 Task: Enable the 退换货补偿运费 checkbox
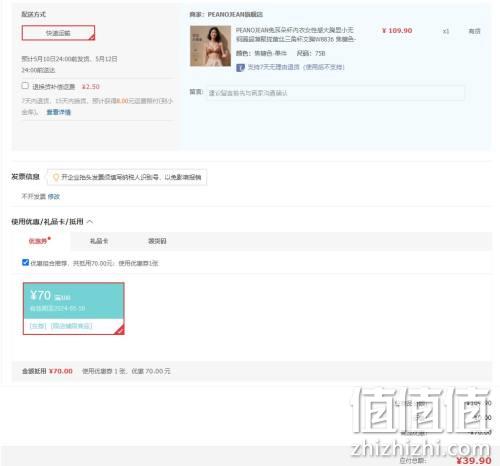[25, 86]
